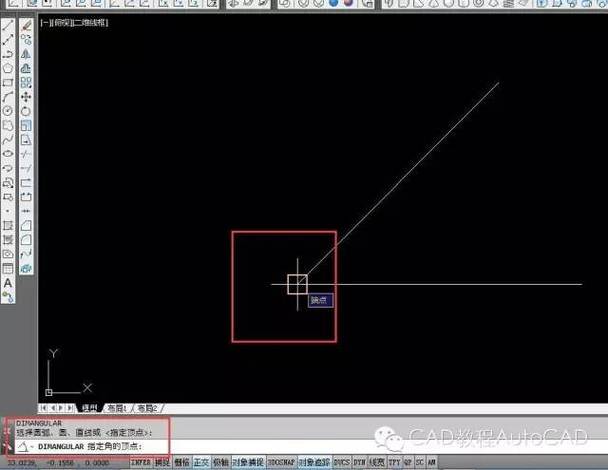Toggle DYN dynamic input in status bar

(x=359, y=462)
